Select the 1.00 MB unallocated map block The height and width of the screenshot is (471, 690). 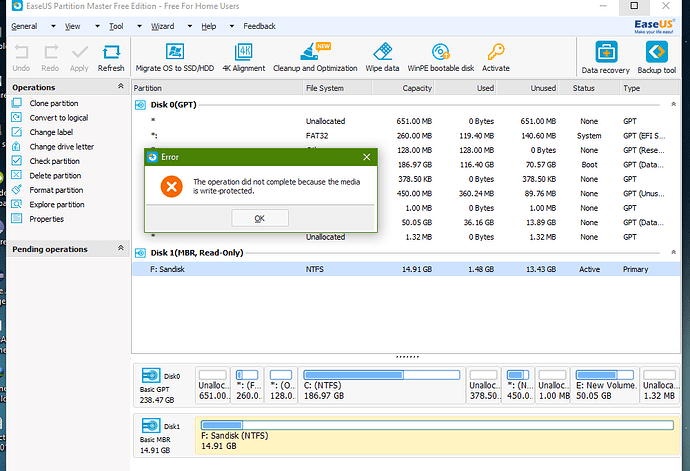tap(553, 386)
